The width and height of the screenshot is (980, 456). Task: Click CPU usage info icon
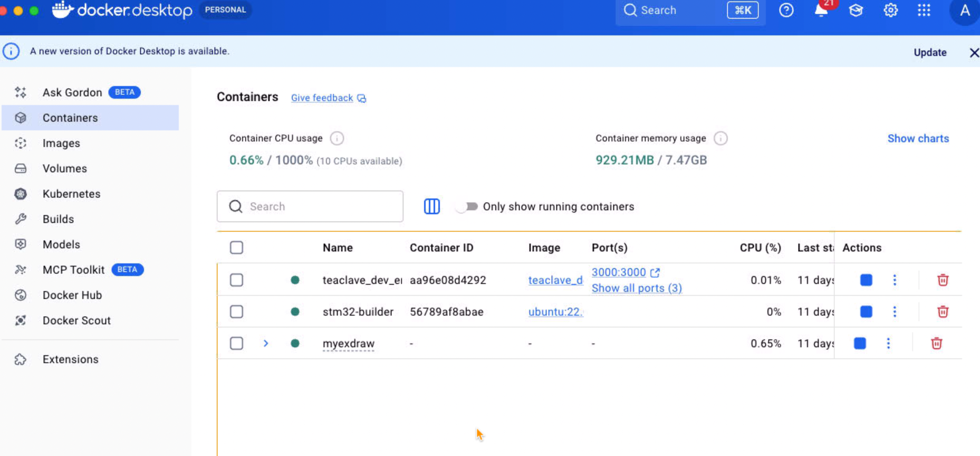coord(337,138)
